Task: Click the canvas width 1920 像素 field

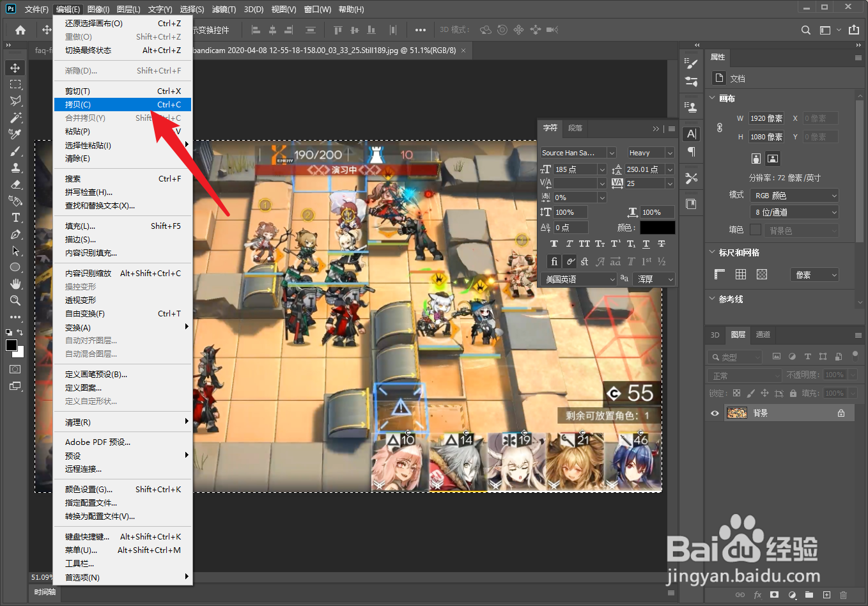Action: pyautogui.click(x=766, y=118)
